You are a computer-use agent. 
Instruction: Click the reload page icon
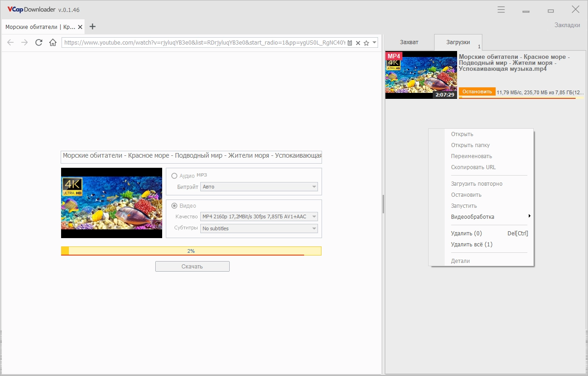pos(39,43)
